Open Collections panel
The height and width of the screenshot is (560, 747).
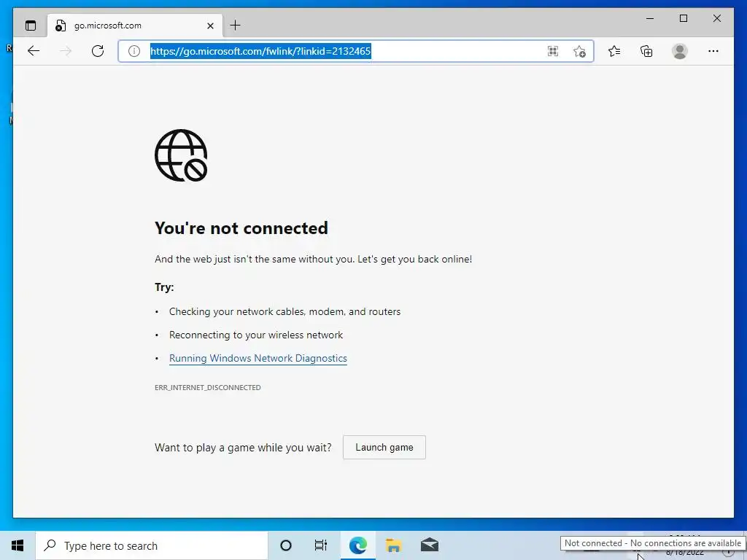(x=646, y=51)
